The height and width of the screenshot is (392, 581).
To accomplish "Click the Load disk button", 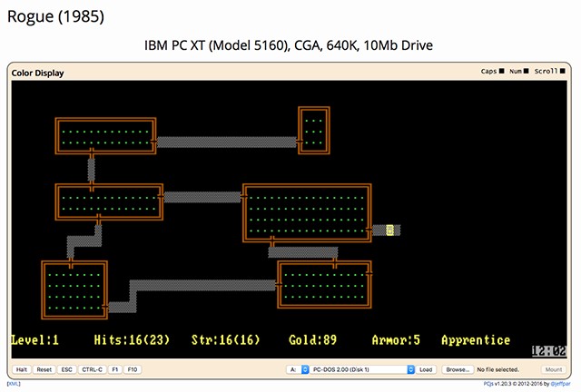I will pos(426,370).
